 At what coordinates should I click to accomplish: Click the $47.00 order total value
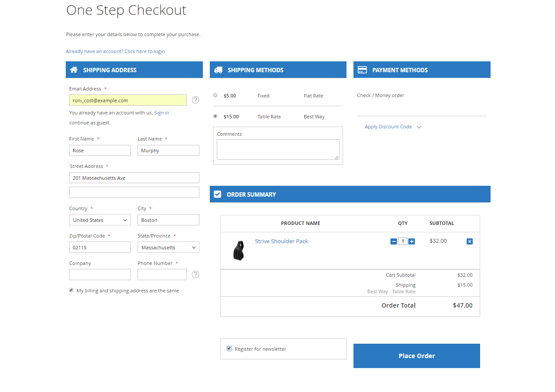tap(463, 305)
